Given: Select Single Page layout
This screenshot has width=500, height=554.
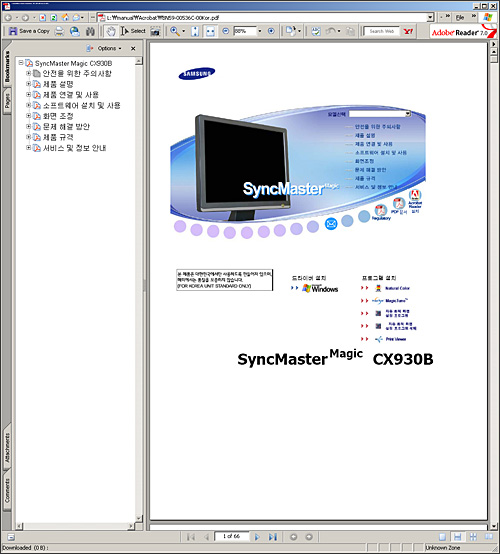Looking at the screenshot, I should 442,537.
